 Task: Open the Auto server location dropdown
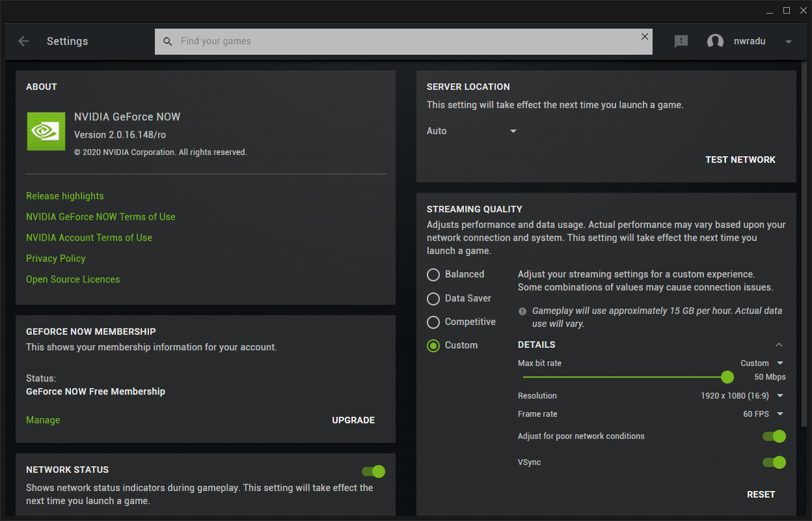(x=472, y=131)
